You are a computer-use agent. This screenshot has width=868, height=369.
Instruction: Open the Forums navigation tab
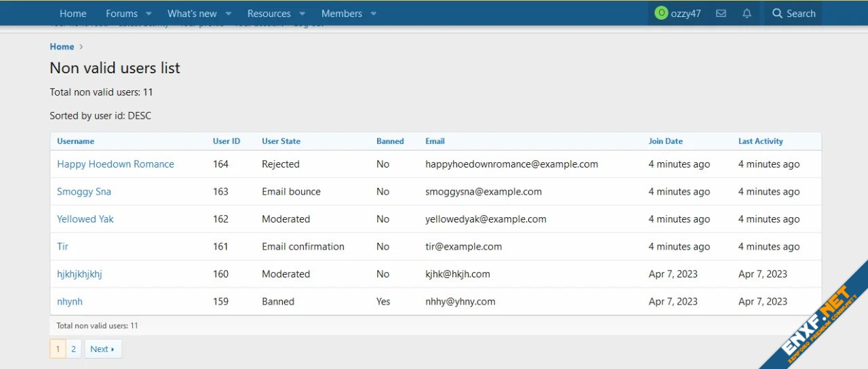[x=121, y=14]
